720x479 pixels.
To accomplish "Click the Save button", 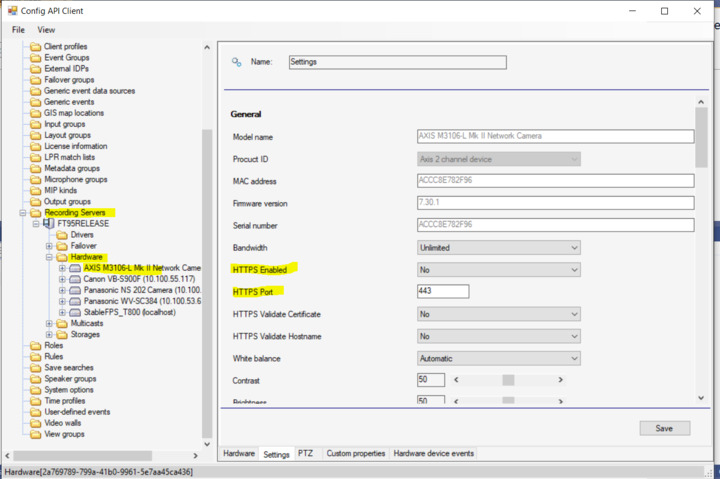I will (x=664, y=428).
